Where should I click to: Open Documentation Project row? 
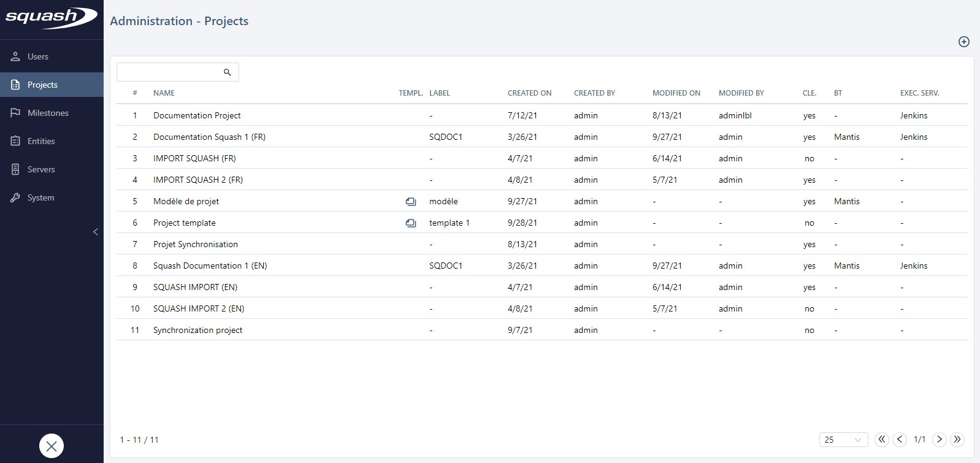point(542,115)
